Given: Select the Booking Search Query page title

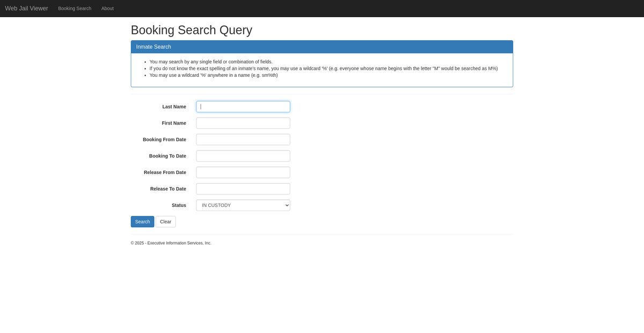Looking at the screenshot, I should [x=192, y=30].
